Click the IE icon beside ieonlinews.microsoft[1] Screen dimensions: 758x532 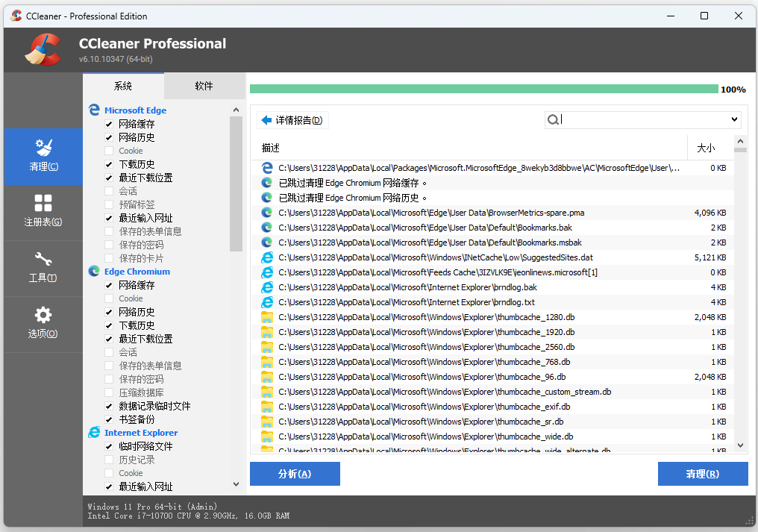pyautogui.click(x=267, y=273)
